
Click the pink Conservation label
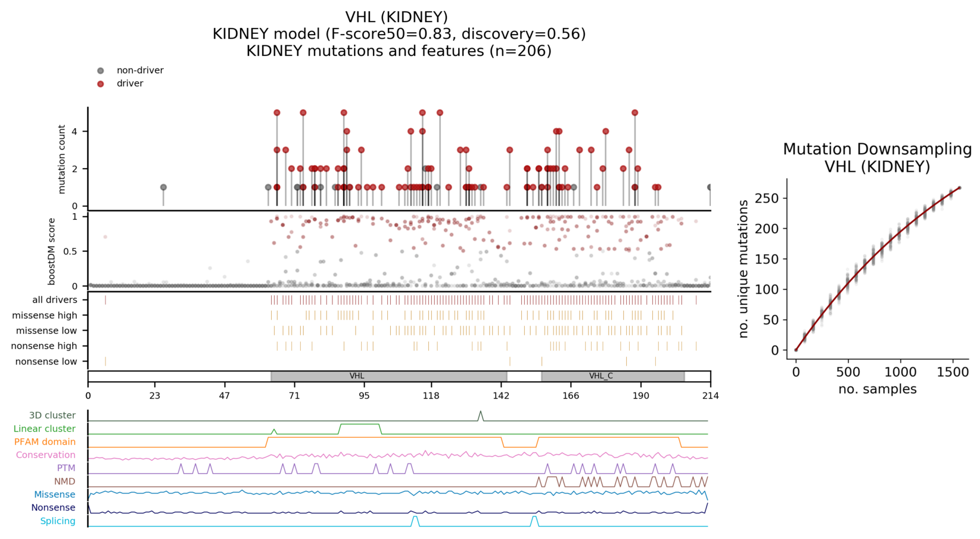(x=46, y=455)
